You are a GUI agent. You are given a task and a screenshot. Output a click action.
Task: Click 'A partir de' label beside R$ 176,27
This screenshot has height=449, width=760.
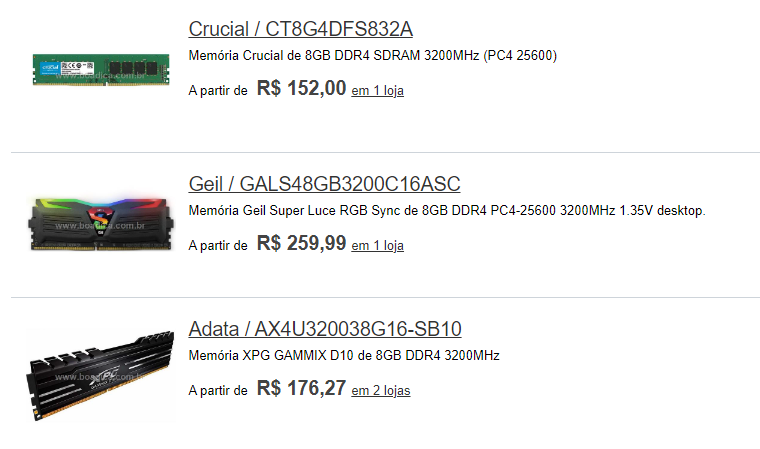pyautogui.click(x=218, y=391)
